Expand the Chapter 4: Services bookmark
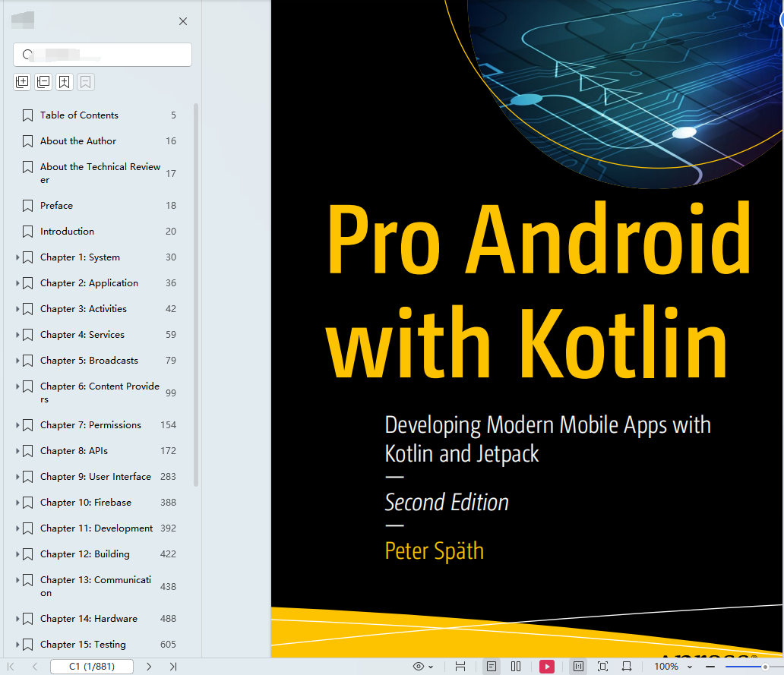 (17, 335)
